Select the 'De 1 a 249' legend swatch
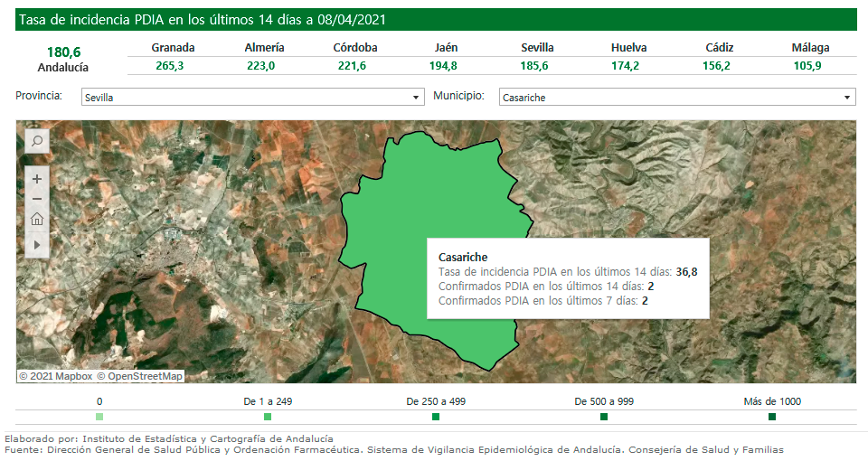Image resolution: width=868 pixels, height=461 pixels. pos(268,417)
